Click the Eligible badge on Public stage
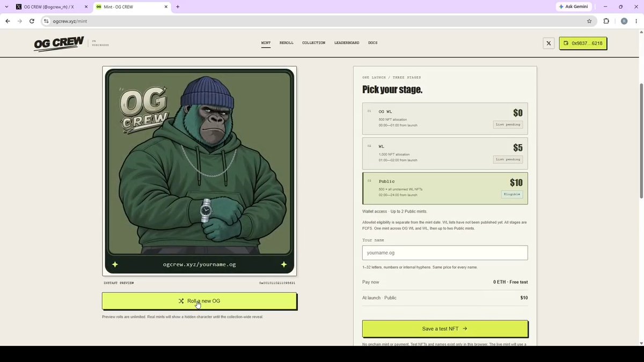 (x=512, y=194)
